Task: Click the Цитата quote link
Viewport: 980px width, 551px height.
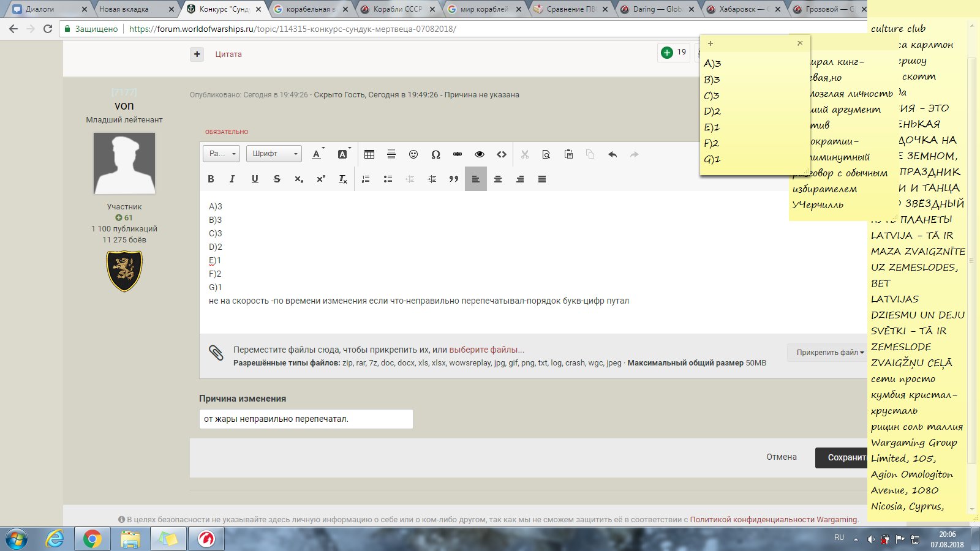Action: (228, 54)
